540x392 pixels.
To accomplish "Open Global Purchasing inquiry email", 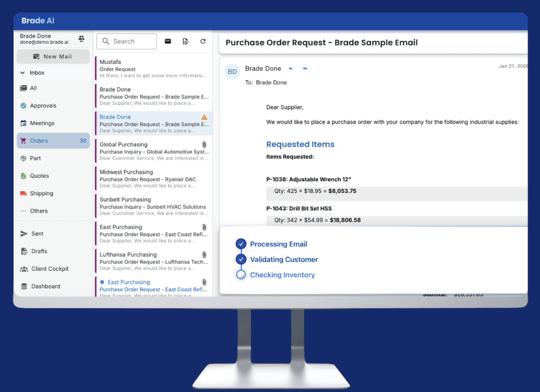I will click(153, 151).
